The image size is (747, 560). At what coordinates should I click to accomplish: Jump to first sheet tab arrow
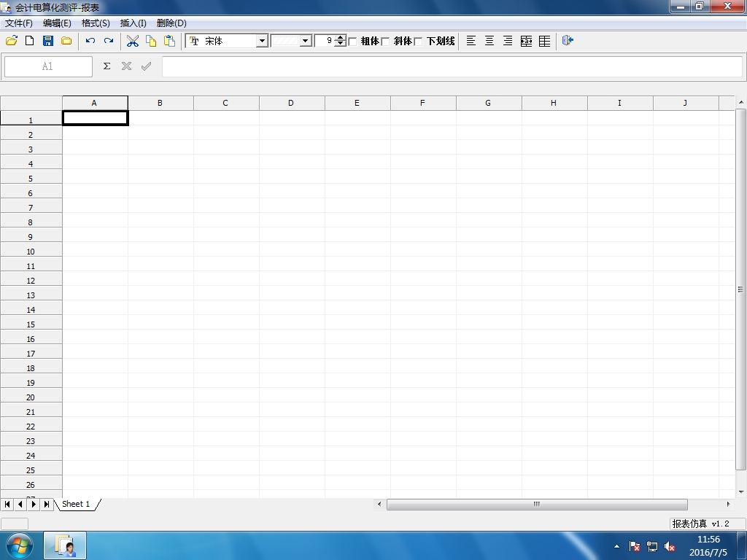click(7, 504)
